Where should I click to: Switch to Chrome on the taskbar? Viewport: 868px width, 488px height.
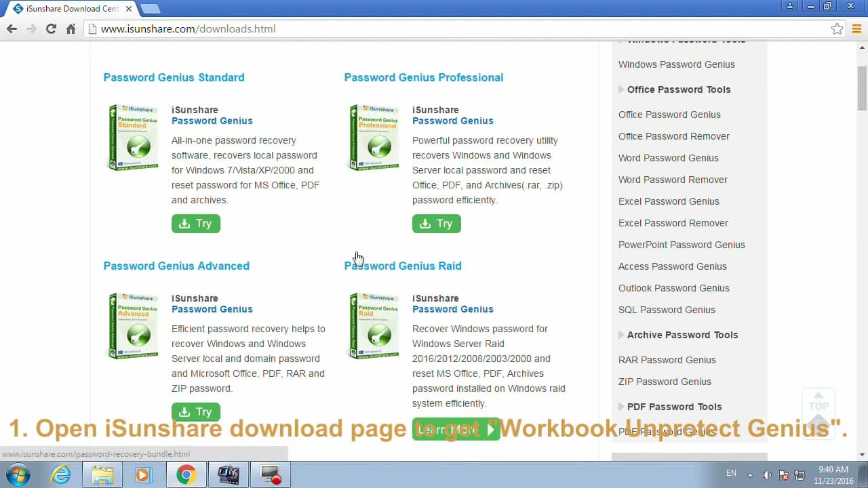(186, 474)
